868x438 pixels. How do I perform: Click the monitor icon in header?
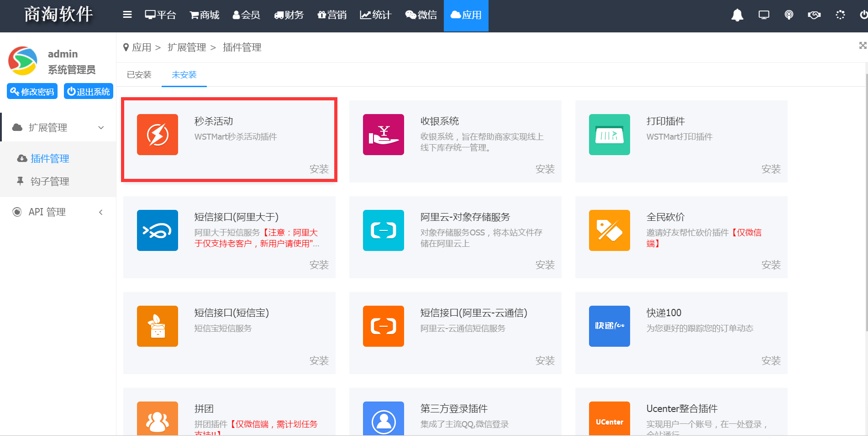coord(763,15)
